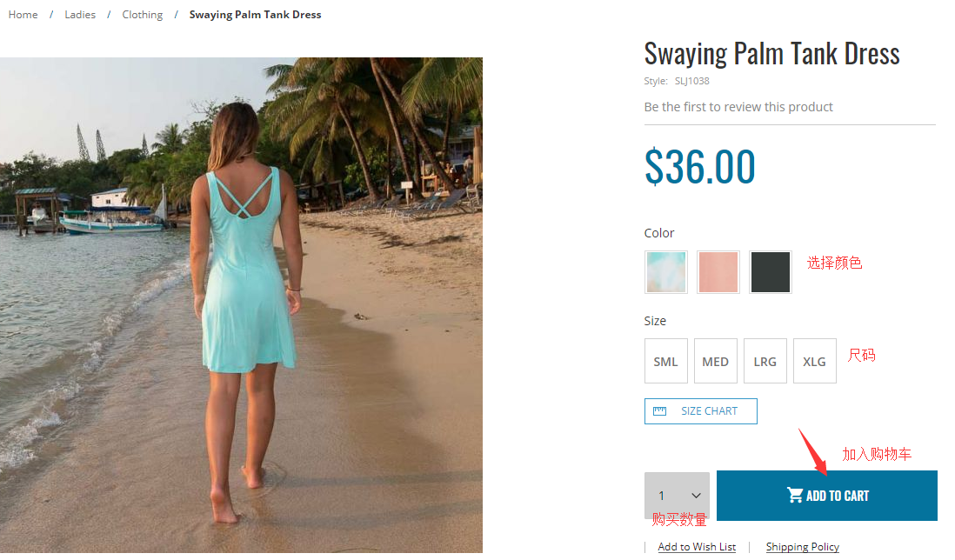The height and width of the screenshot is (560, 955).
Task: Go to Home in the breadcrumb
Action: pyautogui.click(x=23, y=15)
